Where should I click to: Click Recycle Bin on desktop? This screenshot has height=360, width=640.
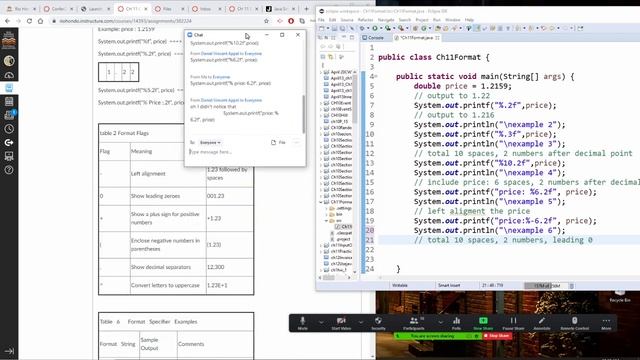point(620,296)
